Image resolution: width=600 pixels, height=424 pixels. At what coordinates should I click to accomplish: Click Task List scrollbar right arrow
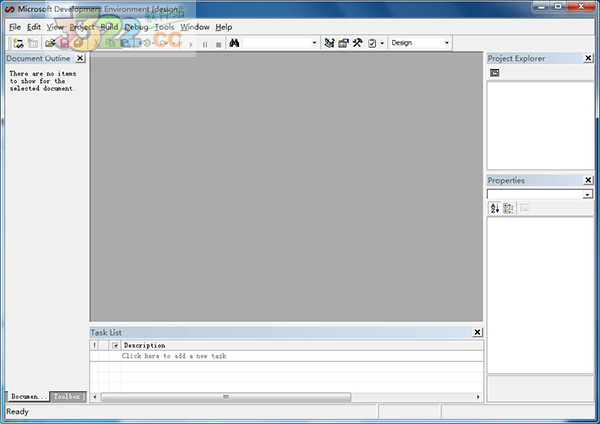[x=478, y=397]
